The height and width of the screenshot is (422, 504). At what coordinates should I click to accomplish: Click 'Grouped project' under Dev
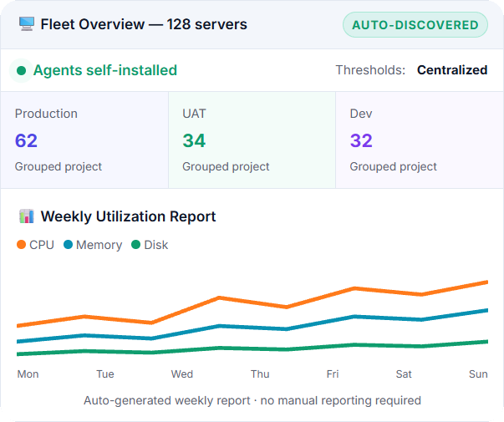pos(393,166)
